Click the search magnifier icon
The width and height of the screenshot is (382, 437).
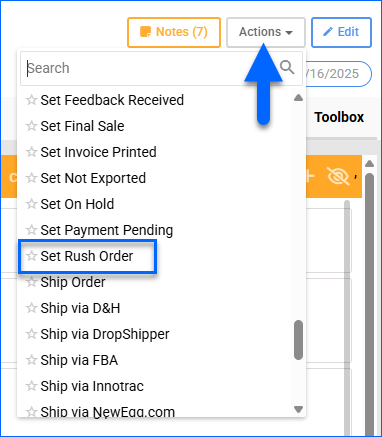[287, 68]
